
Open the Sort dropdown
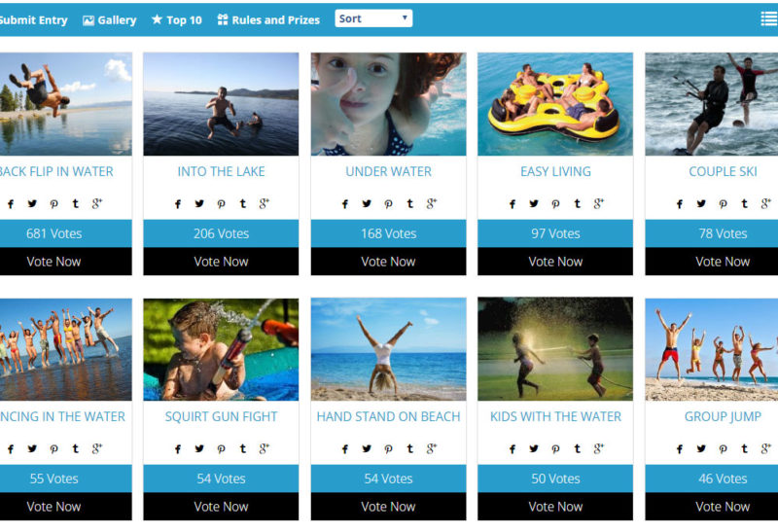coord(373,18)
